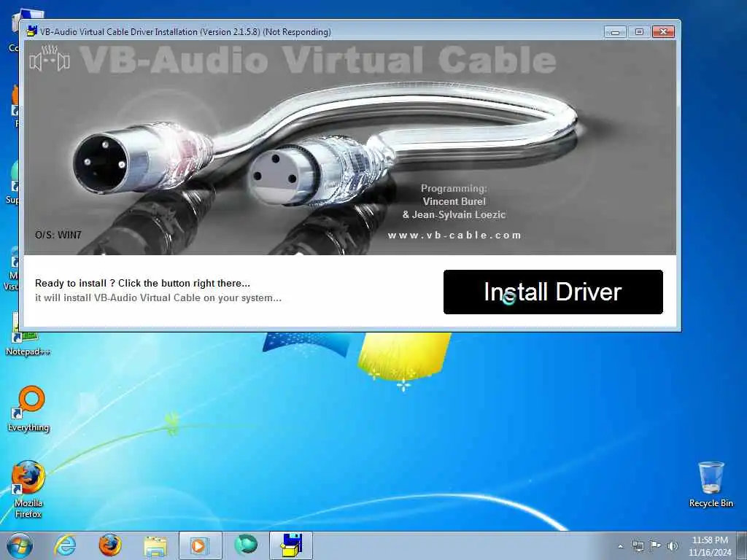Launch Firefox from the taskbar
Viewport: 747px width, 560px height.
(110, 545)
